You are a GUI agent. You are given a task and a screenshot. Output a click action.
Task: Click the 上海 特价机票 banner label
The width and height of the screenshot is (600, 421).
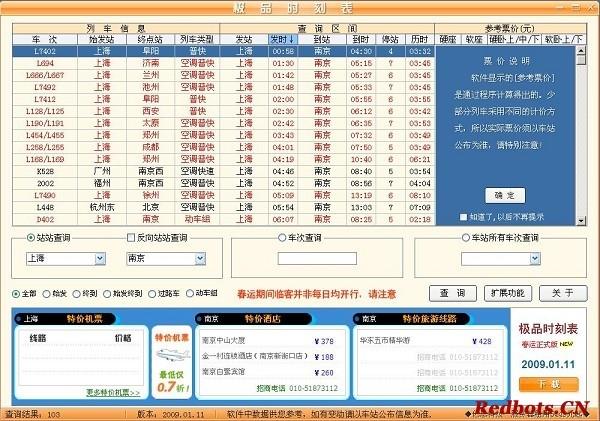64,319
